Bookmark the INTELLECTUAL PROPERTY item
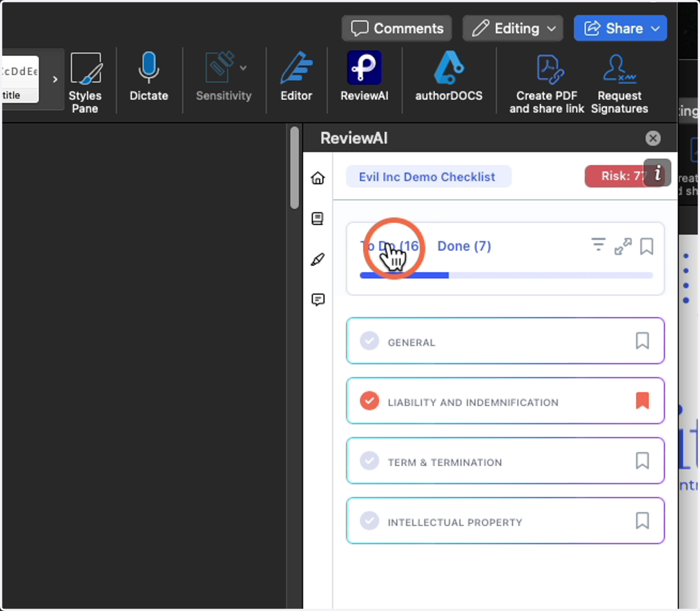 (642, 521)
